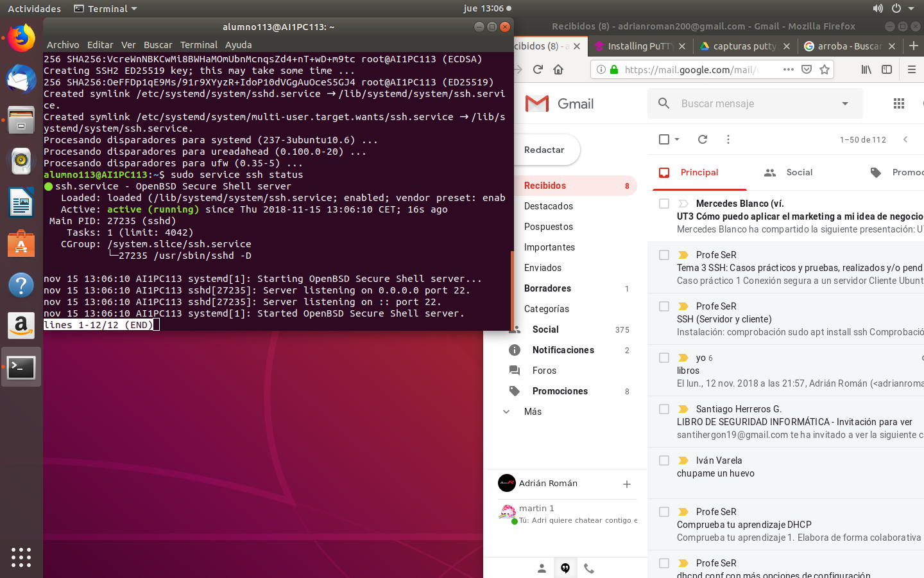924x578 pixels.
Task: Click the Firefox address bar URL
Action: (691, 69)
